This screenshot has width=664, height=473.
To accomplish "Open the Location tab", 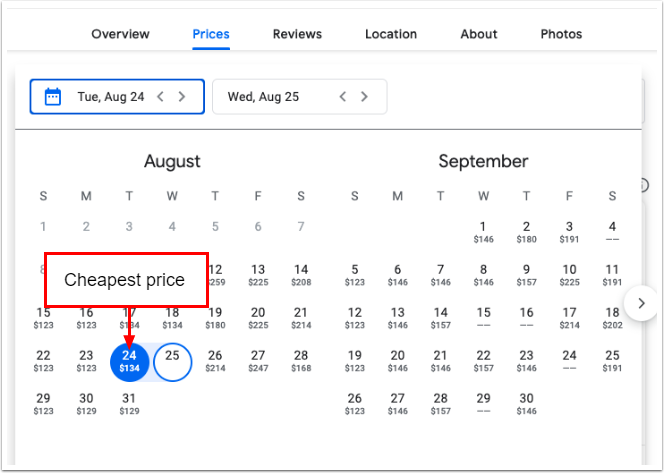I will click(391, 34).
